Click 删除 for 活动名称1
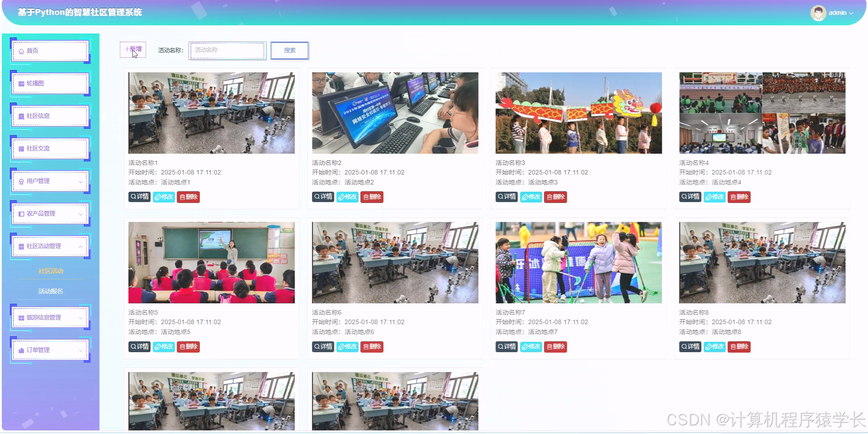The height and width of the screenshot is (434, 868). 189,197
